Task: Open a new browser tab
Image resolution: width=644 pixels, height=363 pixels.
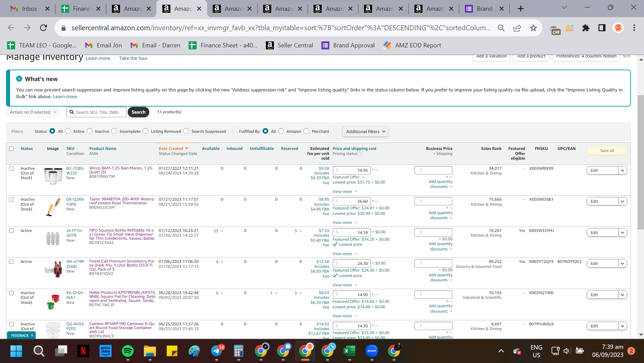Action: (x=521, y=9)
